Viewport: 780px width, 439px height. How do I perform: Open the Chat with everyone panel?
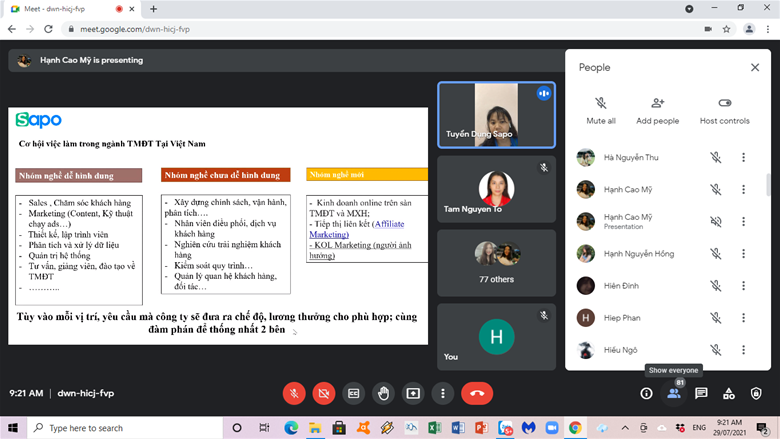point(701,393)
